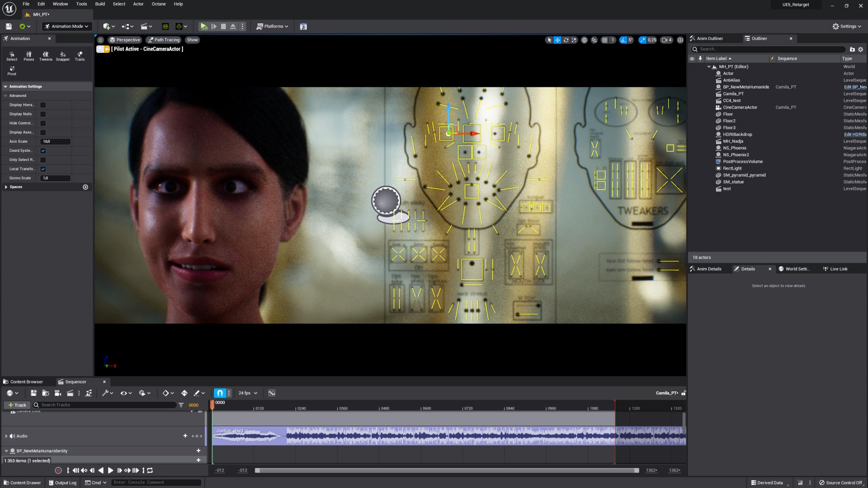
Task: Uncheck Coord System checkbox
Action: [x=43, y=151]
